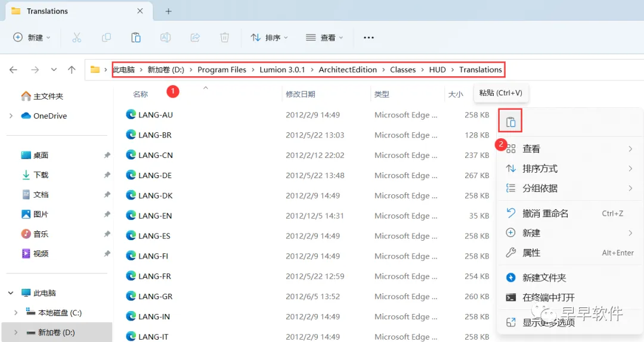
Task: Select OneDrive in navigation pane
Action: (44, 116)
